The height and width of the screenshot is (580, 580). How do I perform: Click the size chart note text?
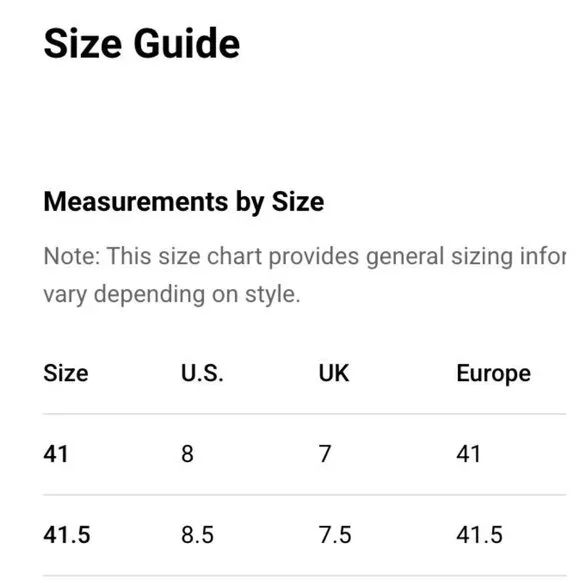pos(305,275)
